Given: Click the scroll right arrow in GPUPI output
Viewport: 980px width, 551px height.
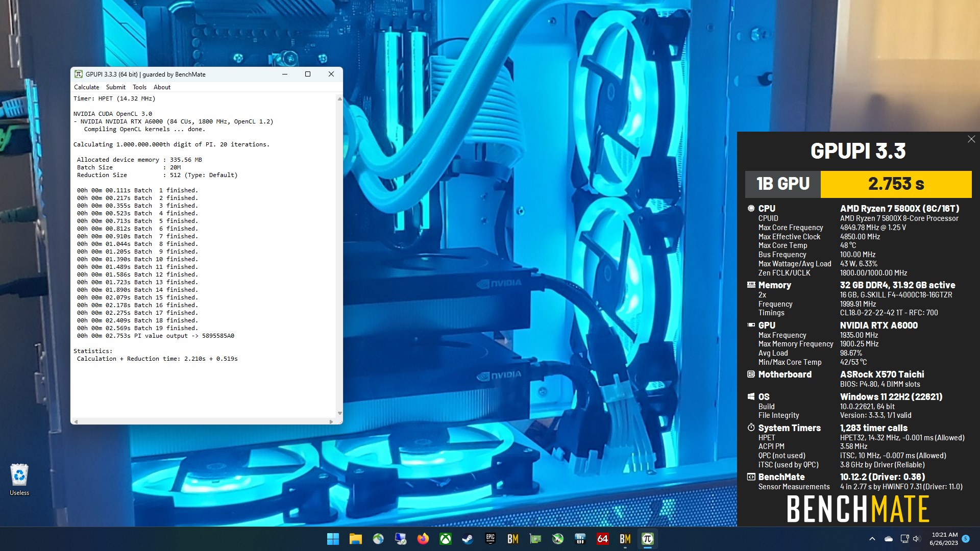Looking at the screenshot, I should pyautogui.click(x=331, y=421).
